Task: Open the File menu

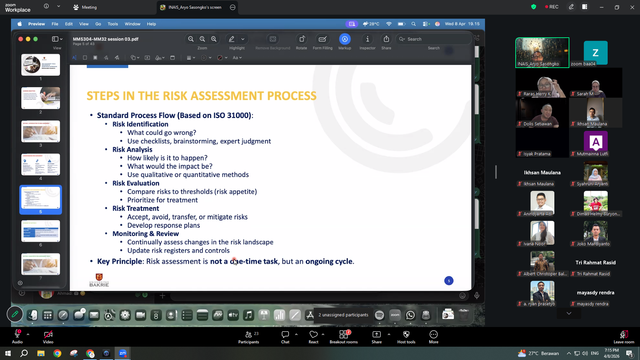Action: (x=55, y=24)
